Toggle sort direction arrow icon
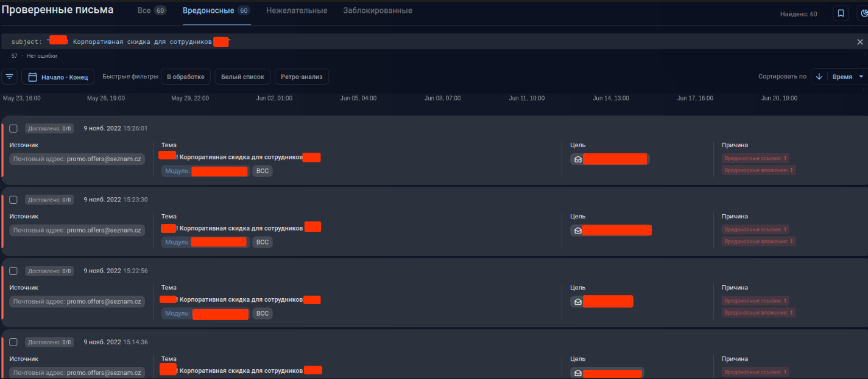 point(819,77)
